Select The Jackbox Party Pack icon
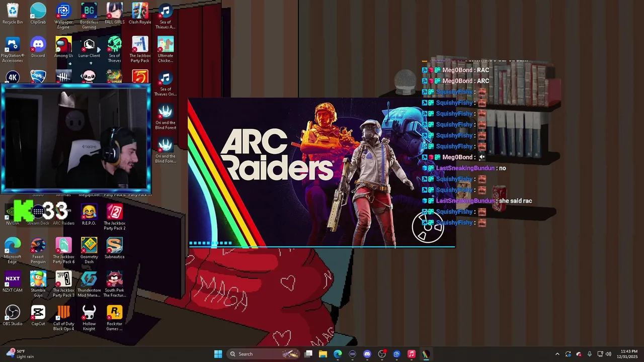 pyautogui.click(x=140, y=50)
